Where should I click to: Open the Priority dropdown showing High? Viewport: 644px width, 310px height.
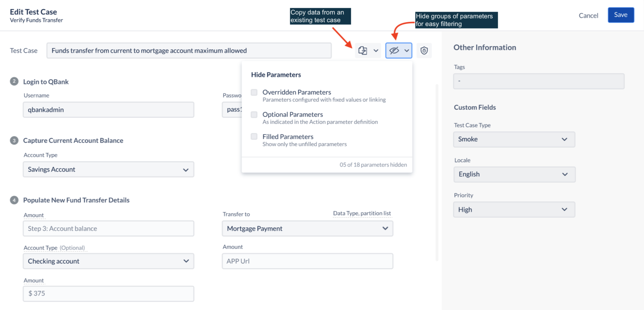click(514, 209)
